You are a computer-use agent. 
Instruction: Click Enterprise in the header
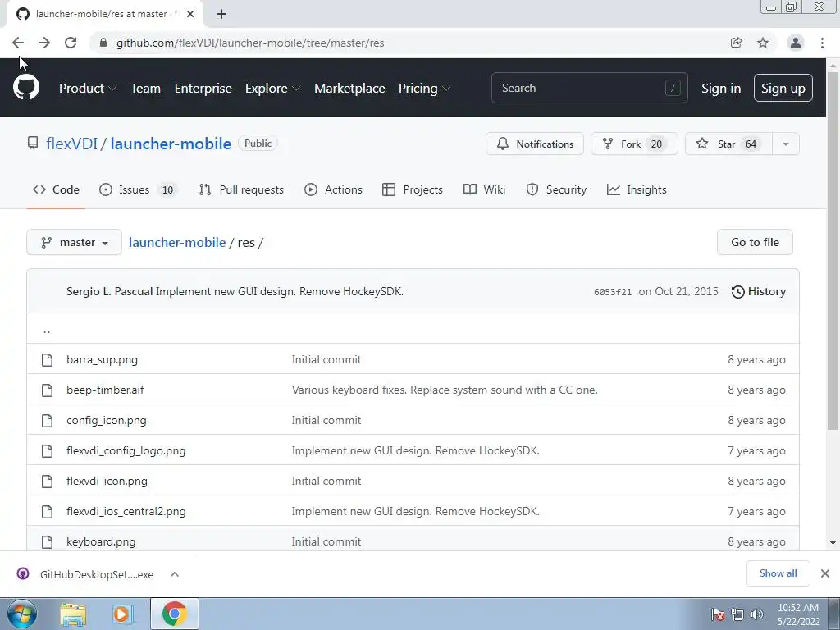tap(203, 89)
